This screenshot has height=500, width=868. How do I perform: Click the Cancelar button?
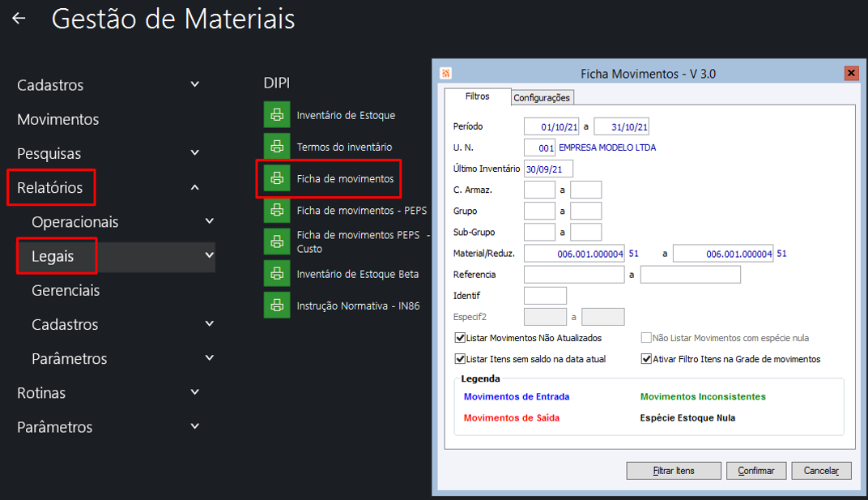822,471
